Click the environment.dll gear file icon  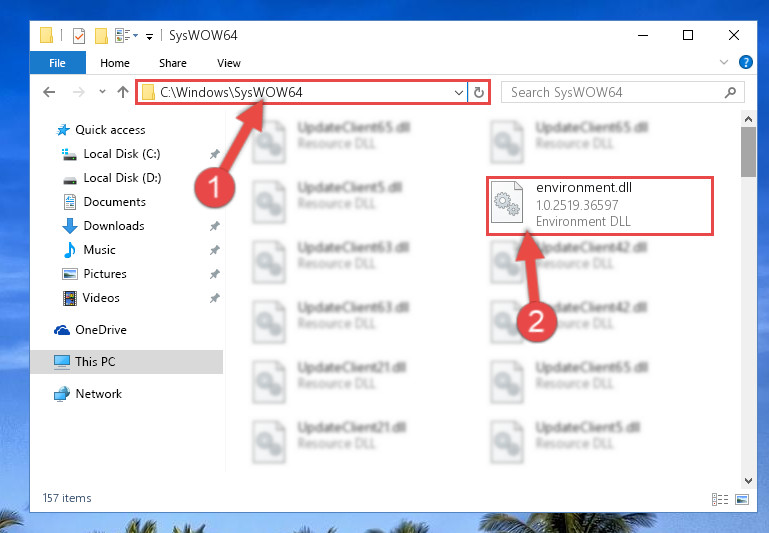tap(507, 202)
